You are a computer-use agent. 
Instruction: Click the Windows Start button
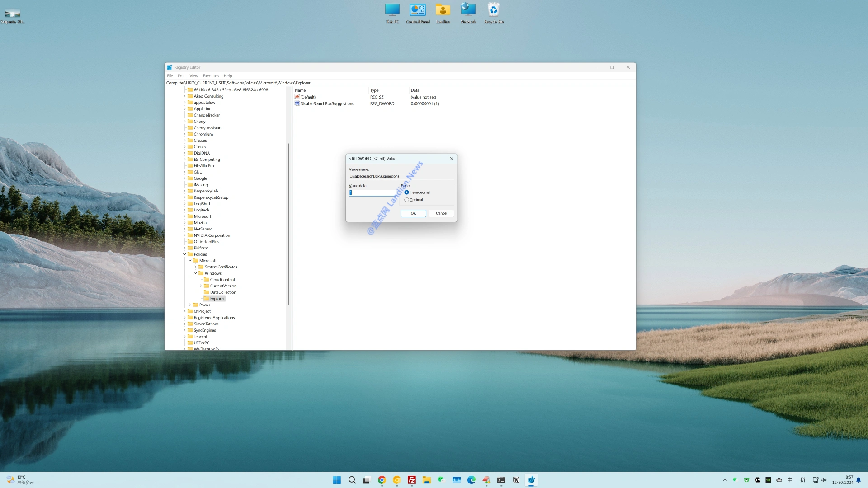337,480
